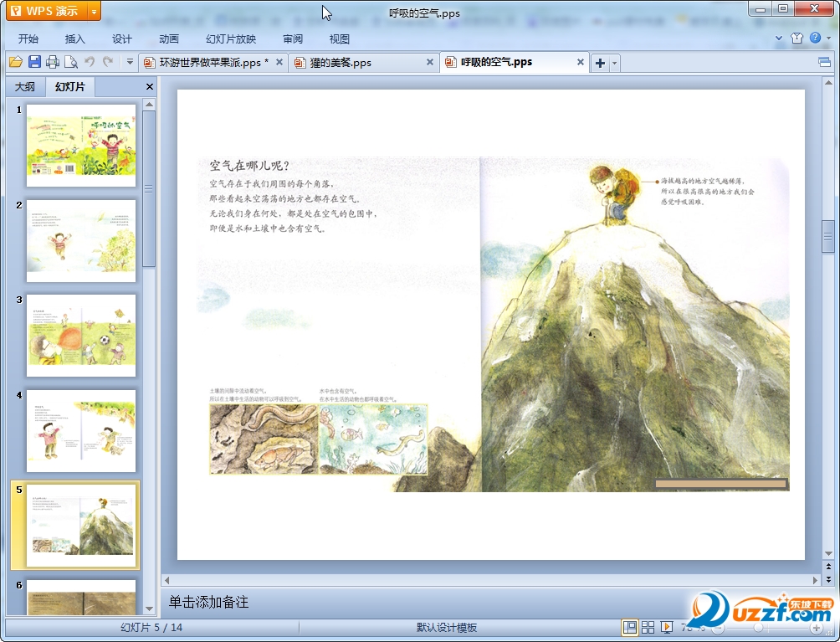Select the tan rectangle shape on the slide
This screenshot has width=840, height=642.
(720, 484)
